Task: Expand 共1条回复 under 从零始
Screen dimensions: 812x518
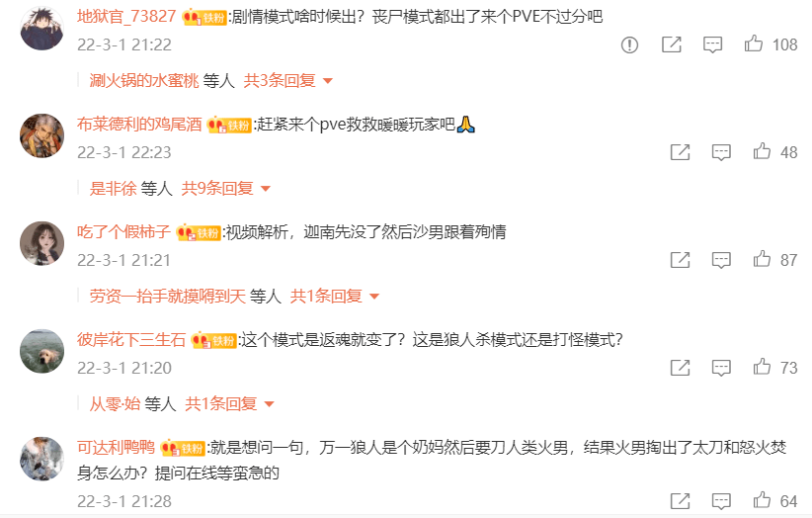Action: 229,404
